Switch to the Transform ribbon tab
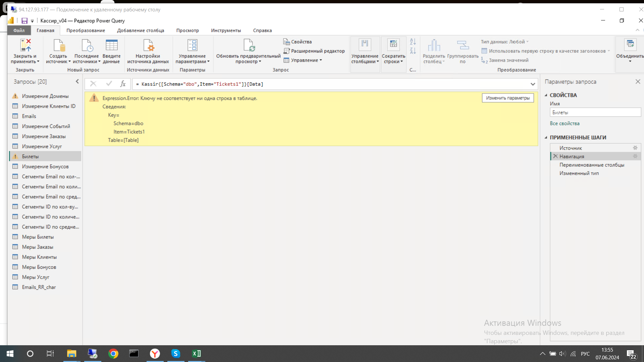Viewport: 644px width, 362px height. 86,31
